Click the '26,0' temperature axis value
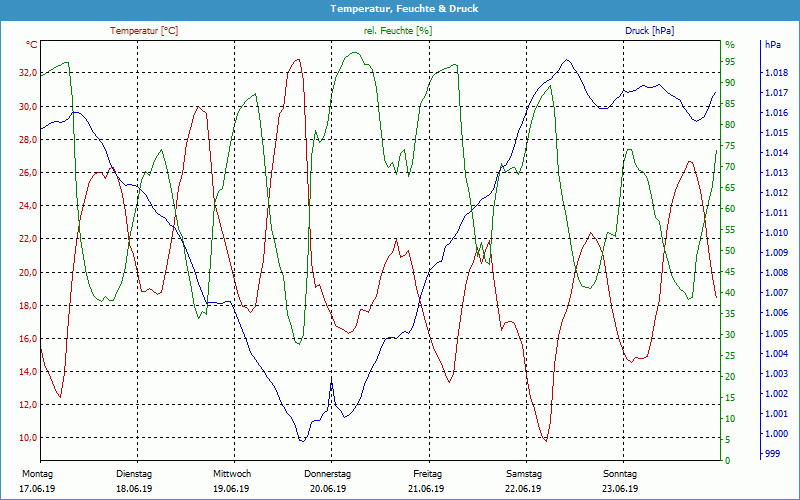This screenshot has width=800, height=500. point(28,173)
